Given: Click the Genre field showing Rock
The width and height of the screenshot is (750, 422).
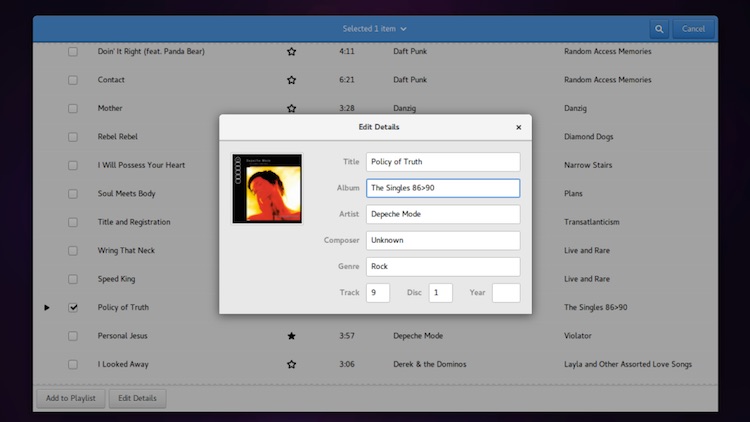Looking at the screenshot, I should coord(443,266).
